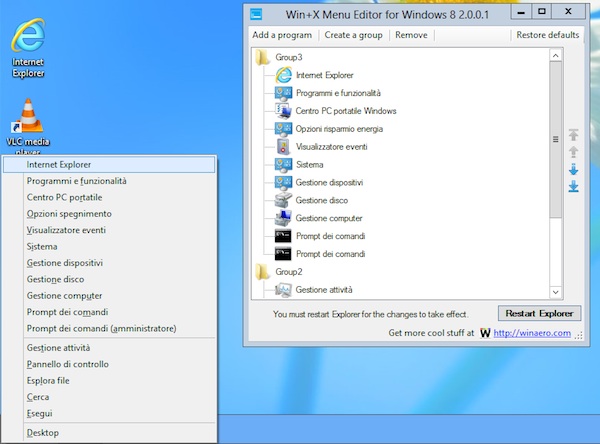The image size is (600, 444).
Task: Select Group3 label in the tree
Action: coord(289,57)
